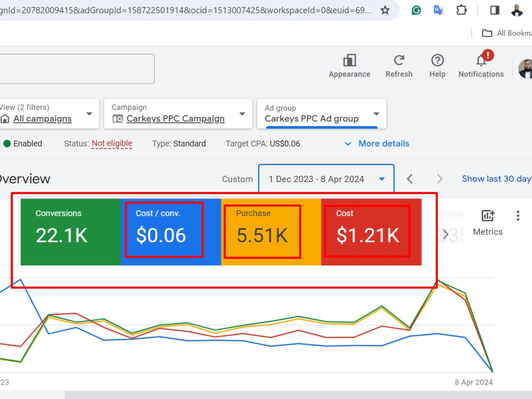Select the green Conversions scorecard
532x399 pixels.
(x=71, y=232)
